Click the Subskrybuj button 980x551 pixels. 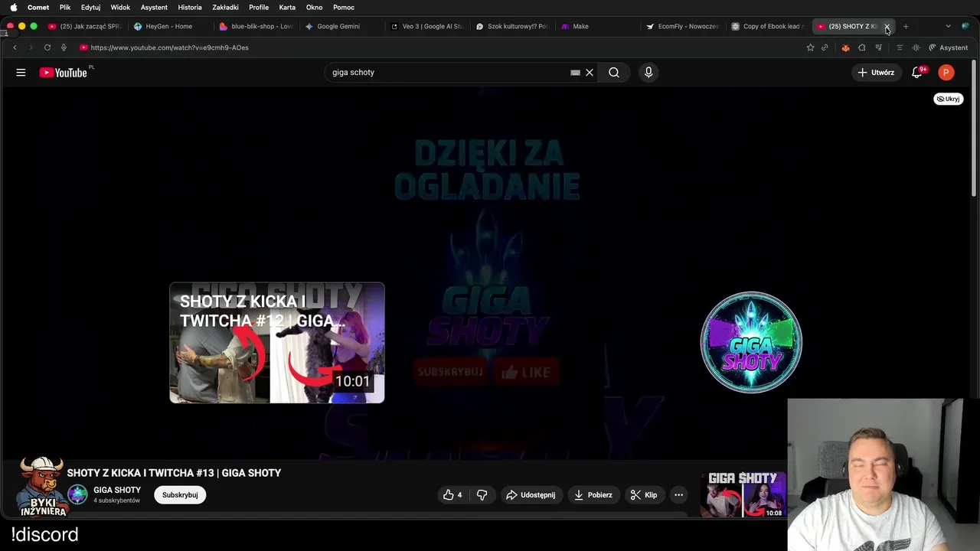pyautogui.click(x=180, y=495)
